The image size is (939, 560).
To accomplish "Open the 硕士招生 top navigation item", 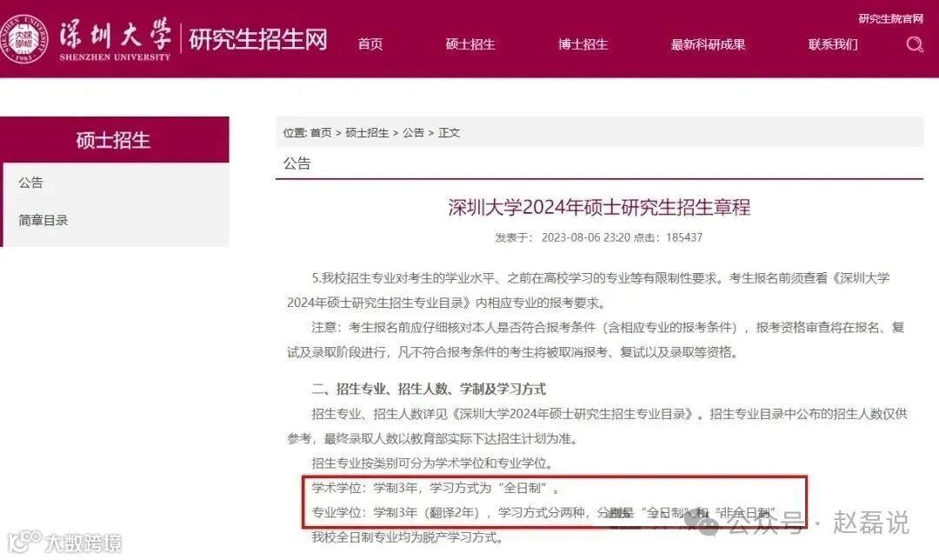I will coord(470,44).
